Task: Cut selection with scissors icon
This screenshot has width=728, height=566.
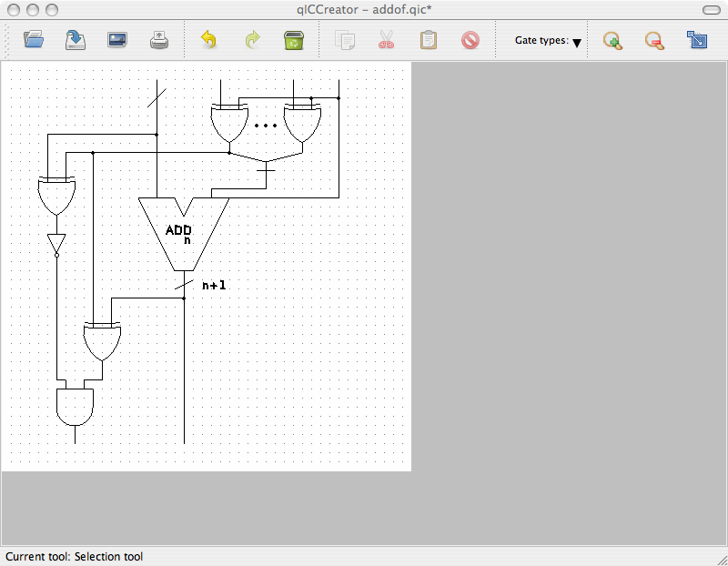Action: click(x=386, y=40)
